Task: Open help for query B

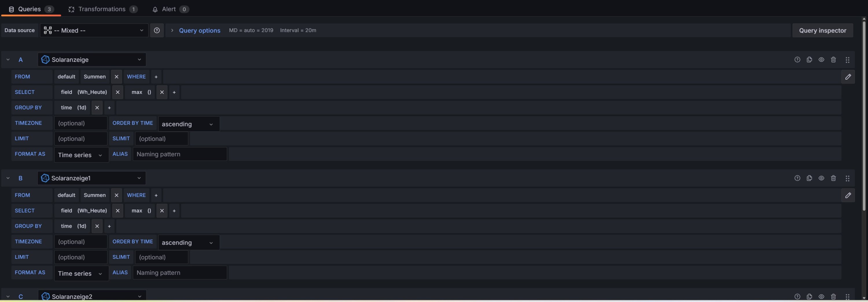Action: coord(797,178)
